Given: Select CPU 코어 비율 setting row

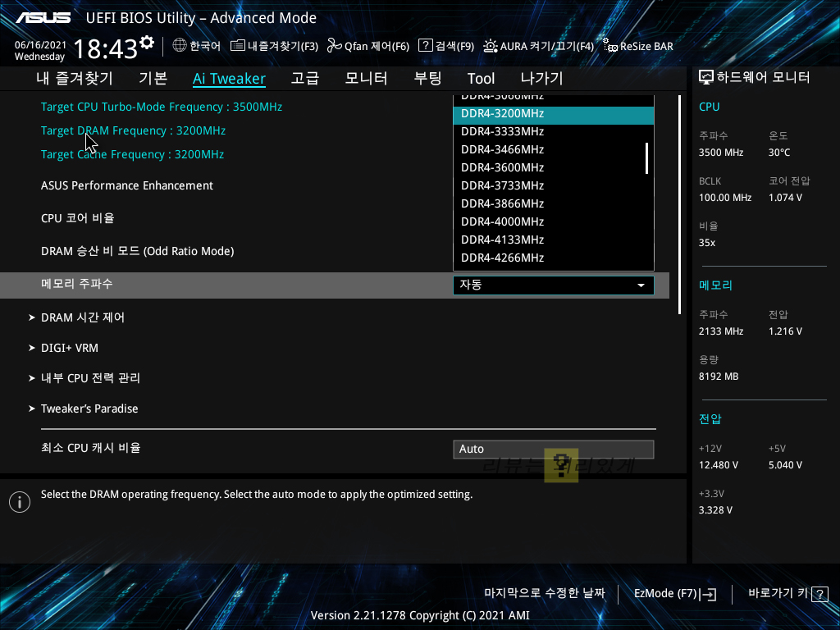Looking at the screenshot, I should click(x=78, y=218).
